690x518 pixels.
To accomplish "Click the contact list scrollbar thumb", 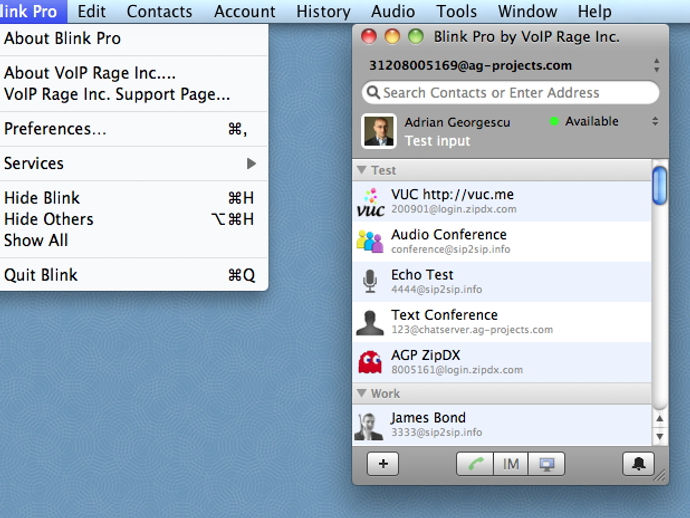I will click(659, 186).
